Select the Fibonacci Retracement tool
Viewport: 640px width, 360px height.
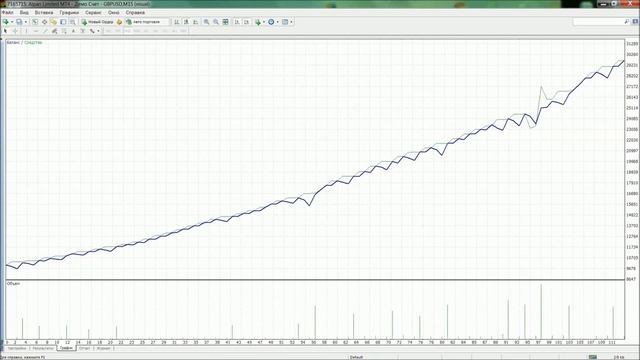pos(64,31)
